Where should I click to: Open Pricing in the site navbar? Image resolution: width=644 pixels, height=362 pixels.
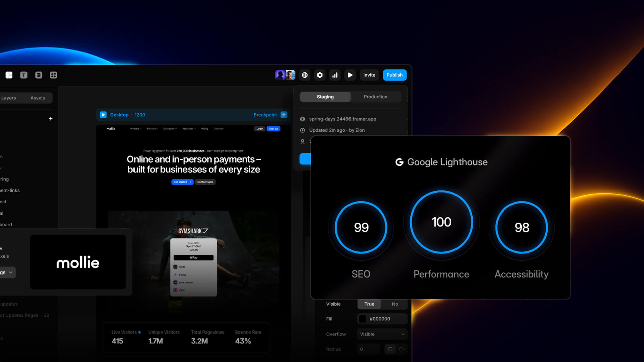coord(205,129)
